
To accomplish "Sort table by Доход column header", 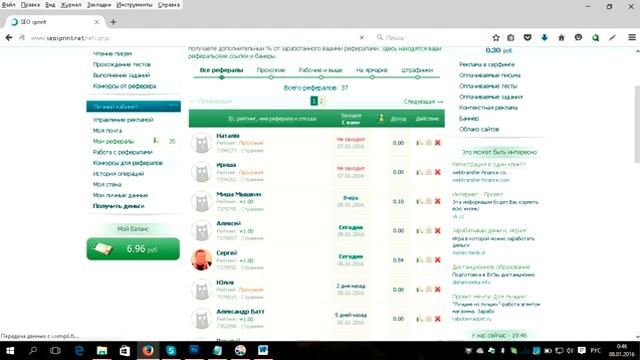I will pos(398,119).
